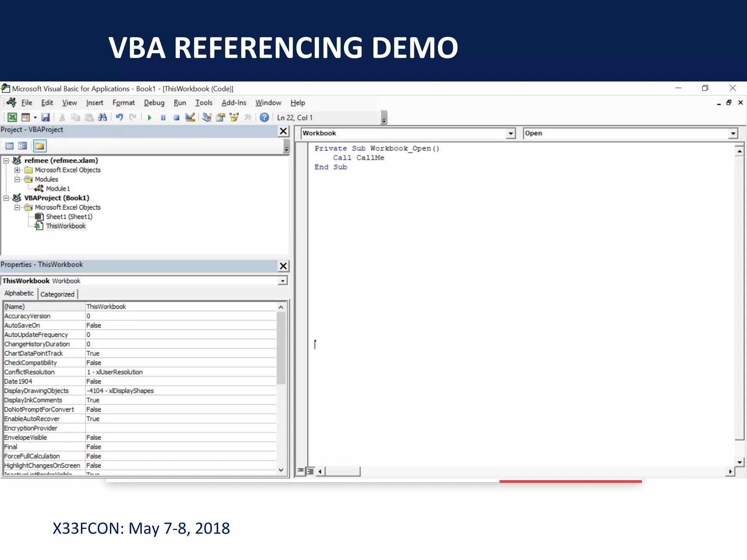
Task: Save the project with the floppy disk icon
Action: click(46, 117)
